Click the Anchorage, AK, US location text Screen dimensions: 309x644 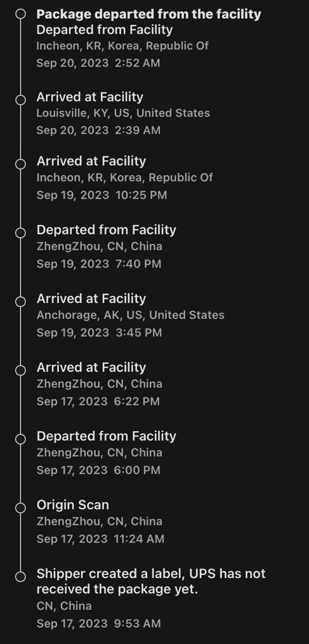coord(130,315)
